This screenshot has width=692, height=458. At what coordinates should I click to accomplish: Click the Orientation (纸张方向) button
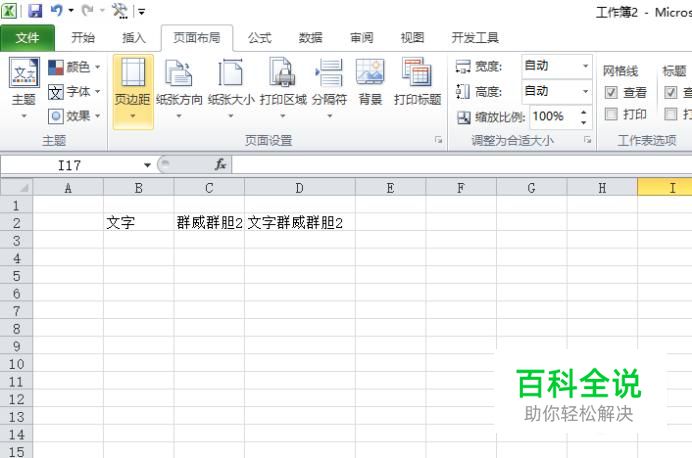(179, 88)
